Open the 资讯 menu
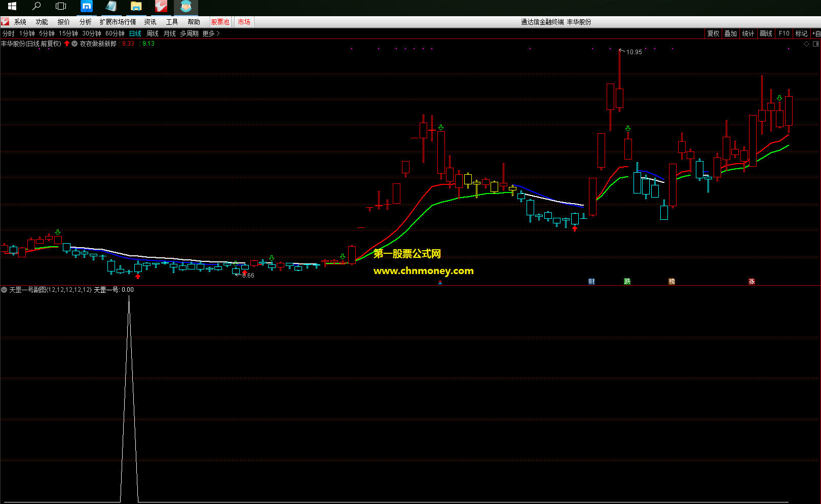Viewport: 821px width, 504px height. 151,22
